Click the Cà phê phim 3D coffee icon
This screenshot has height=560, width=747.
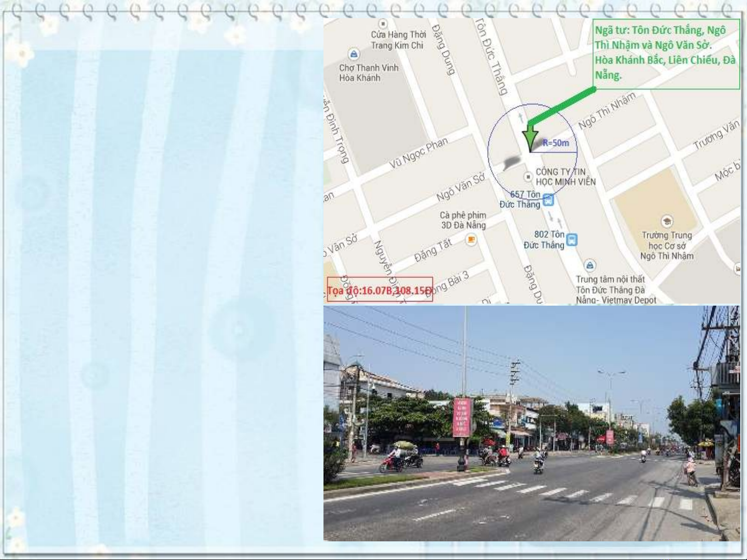tap(471, 239)
